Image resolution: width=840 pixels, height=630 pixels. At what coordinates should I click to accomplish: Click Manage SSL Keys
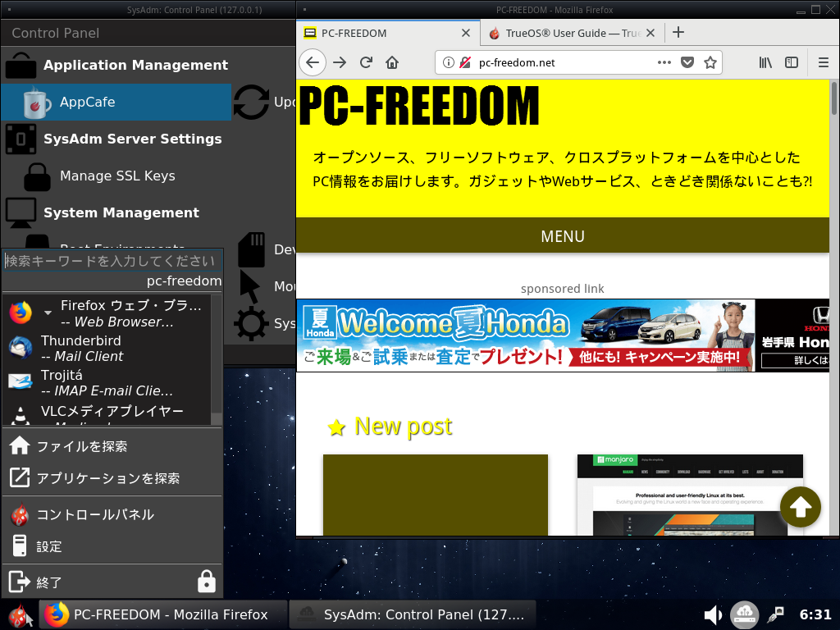click(x=116, y=176)
